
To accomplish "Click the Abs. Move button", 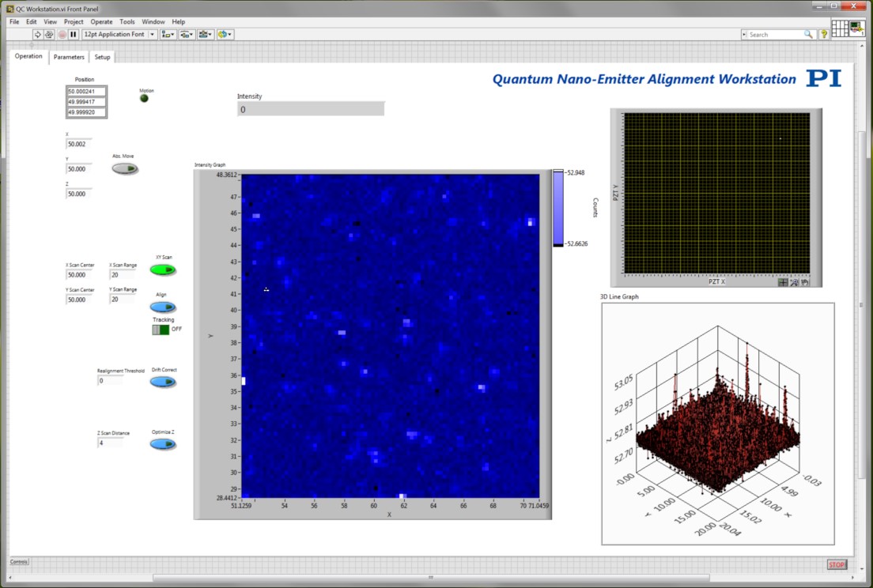I will tap(124, 168).
